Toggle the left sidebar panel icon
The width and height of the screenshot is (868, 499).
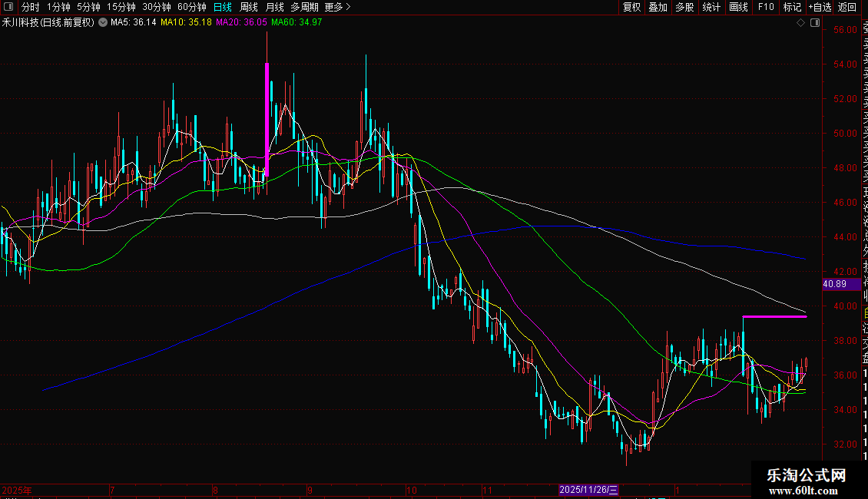(x=8, y=7)
